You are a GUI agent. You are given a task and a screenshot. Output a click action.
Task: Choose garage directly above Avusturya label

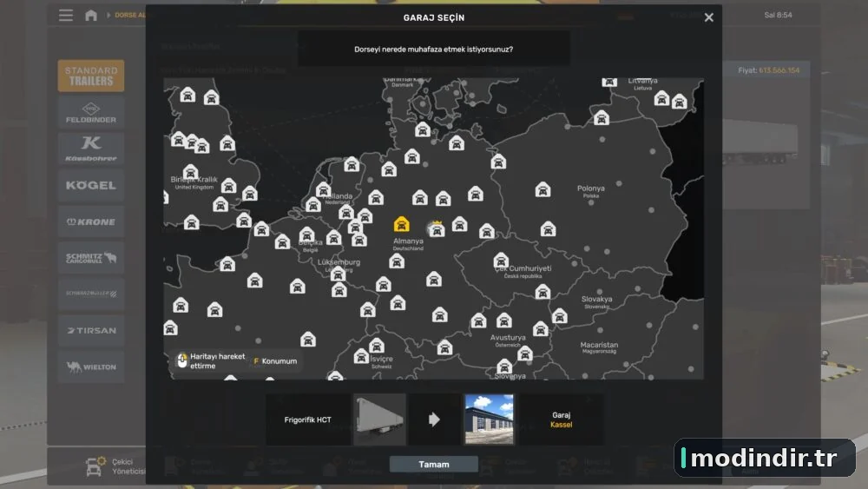point(503,320)
